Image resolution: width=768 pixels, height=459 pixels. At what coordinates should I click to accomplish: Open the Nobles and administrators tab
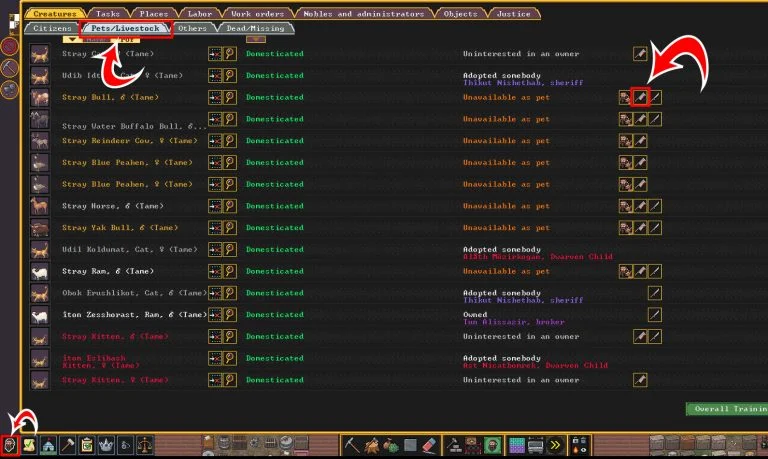(x=363, y=14)
